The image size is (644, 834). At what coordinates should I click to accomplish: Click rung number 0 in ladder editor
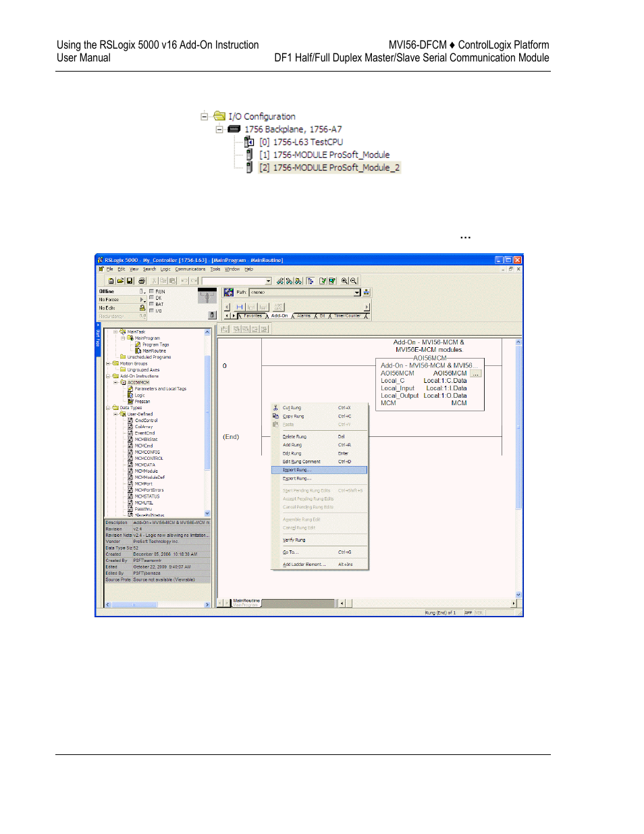[x=225, y=366]
